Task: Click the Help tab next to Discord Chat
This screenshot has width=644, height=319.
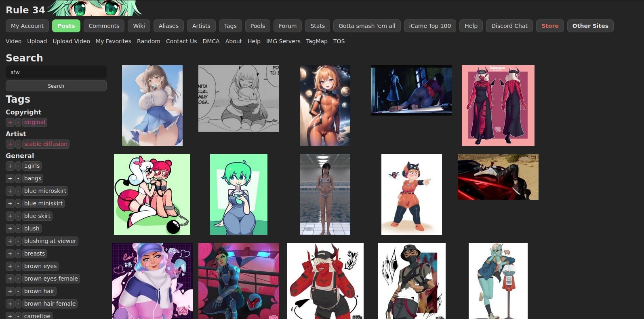Action: (471, 26)
